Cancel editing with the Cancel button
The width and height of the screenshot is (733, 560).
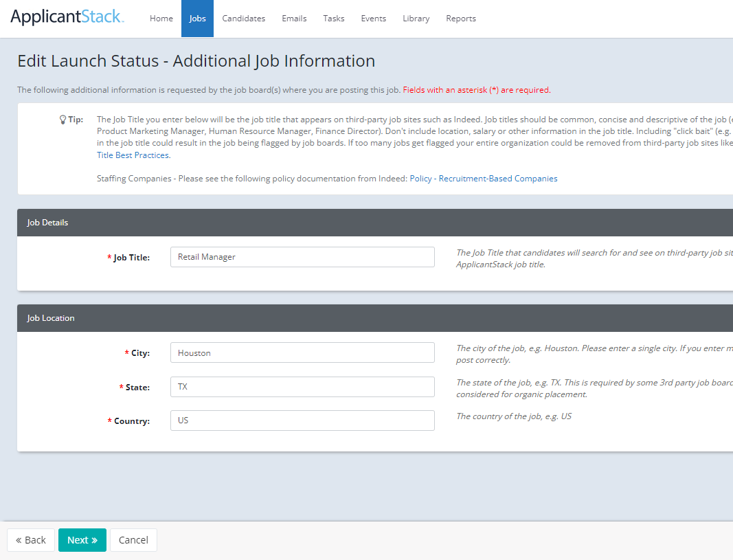coord(133,540)
